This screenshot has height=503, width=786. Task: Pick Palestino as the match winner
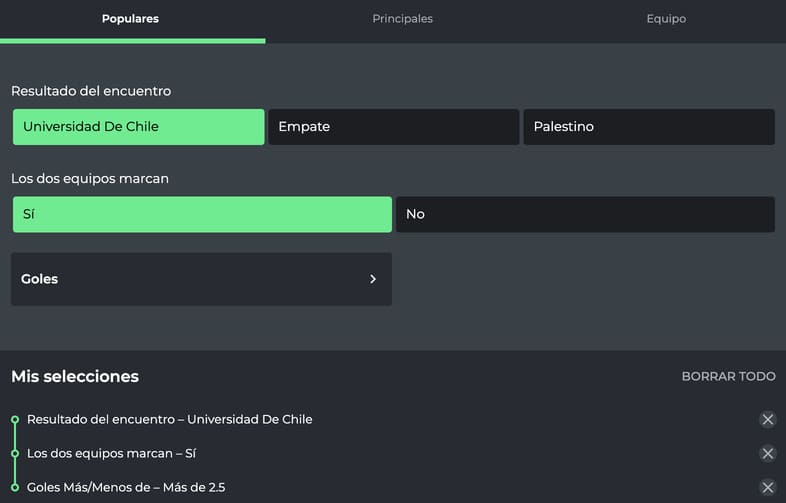click(648, 127)
